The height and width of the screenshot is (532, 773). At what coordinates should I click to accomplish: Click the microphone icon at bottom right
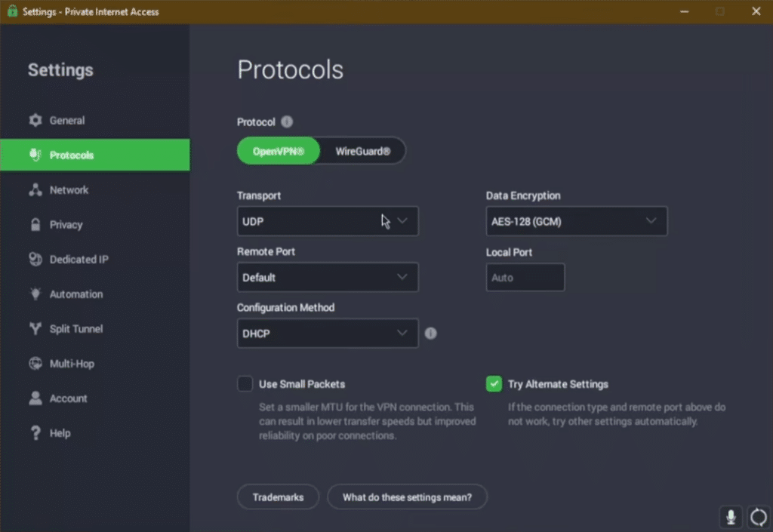click(731, 517)
